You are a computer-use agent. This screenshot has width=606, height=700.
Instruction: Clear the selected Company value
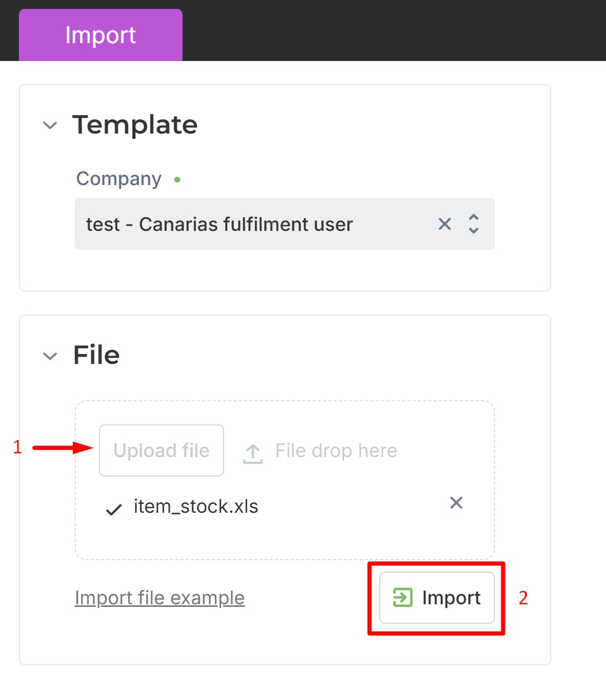point(445,224)
